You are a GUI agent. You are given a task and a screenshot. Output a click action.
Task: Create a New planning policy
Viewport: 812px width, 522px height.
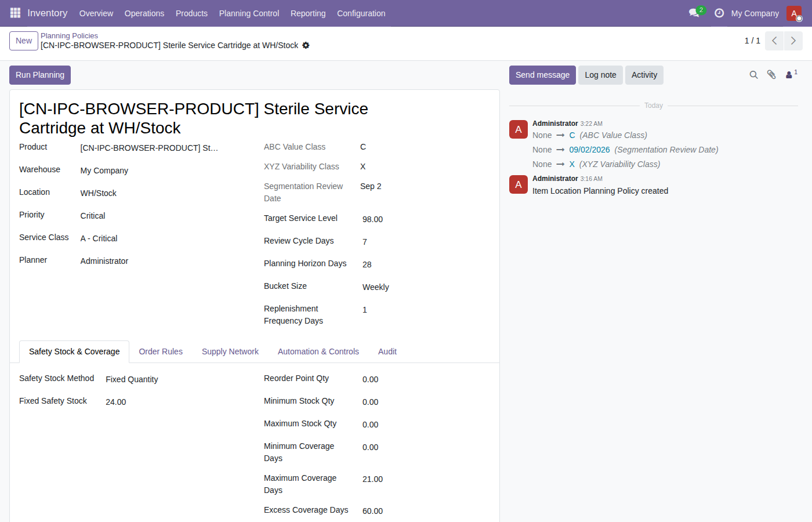pyautogui.click(x=24, y=41)
